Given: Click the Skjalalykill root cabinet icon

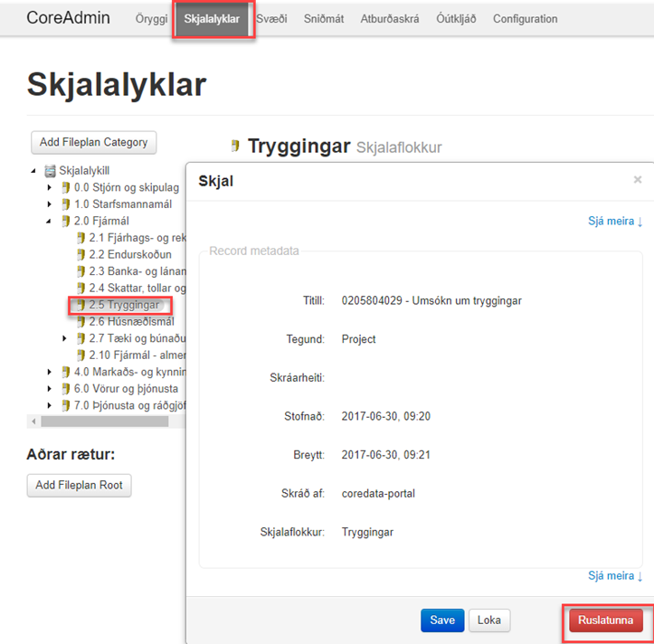Looking at the screenshot, I should (x=50, y=171).
